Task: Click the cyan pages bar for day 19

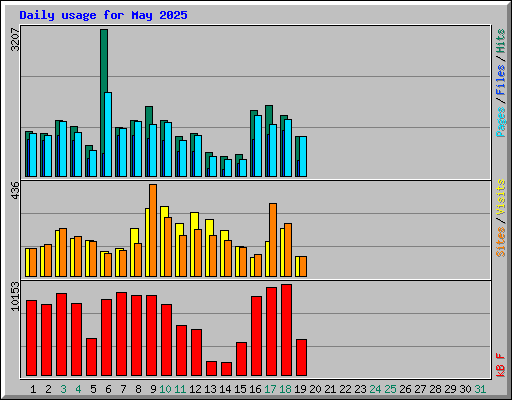Action: [303, 156]
